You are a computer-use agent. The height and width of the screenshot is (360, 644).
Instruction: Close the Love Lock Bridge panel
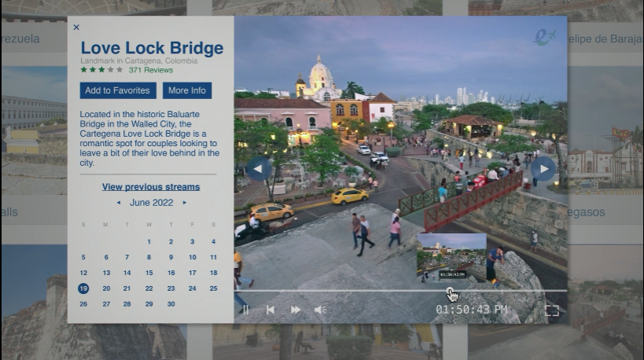coord(76,28)
